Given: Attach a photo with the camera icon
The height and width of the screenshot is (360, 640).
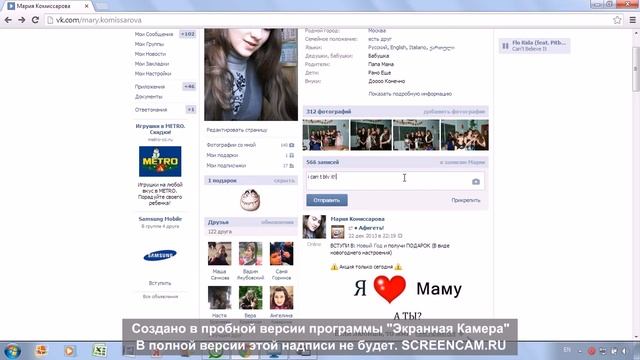Looking at the screenshot, I should [476, 182].
